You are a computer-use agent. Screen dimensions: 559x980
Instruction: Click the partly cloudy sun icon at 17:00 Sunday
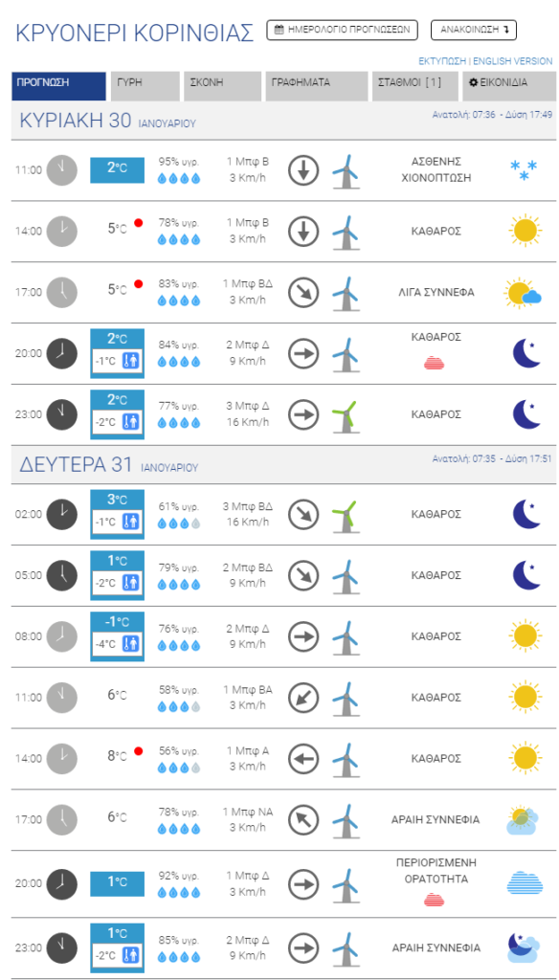(x=524, y=293)
